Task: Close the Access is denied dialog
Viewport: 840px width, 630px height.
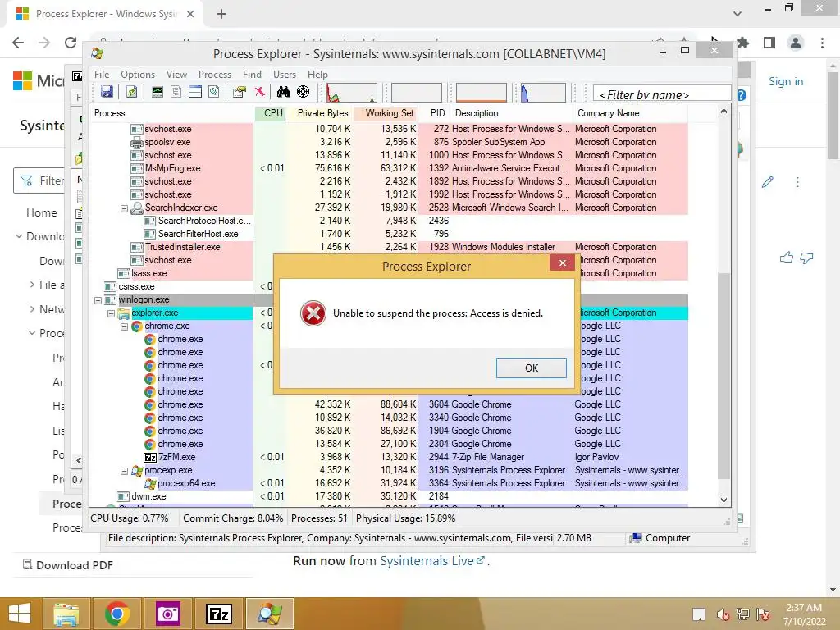Action: click(562, 262)
